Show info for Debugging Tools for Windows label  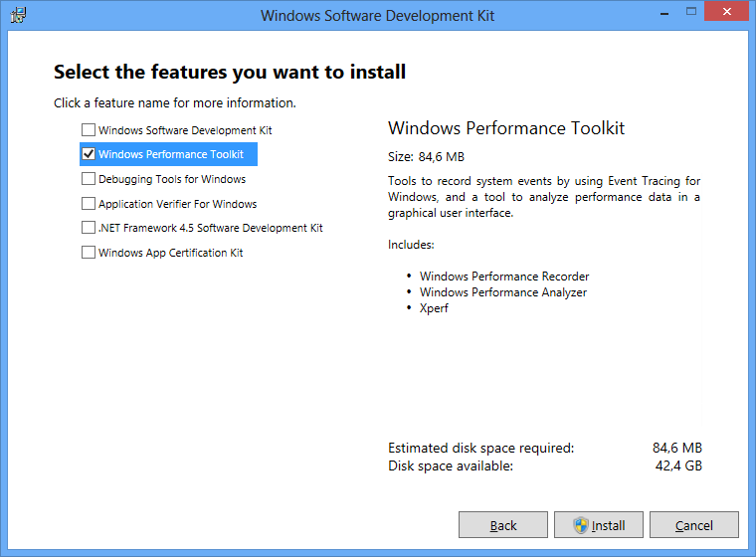pyautogui.click(x=172, y=179)
